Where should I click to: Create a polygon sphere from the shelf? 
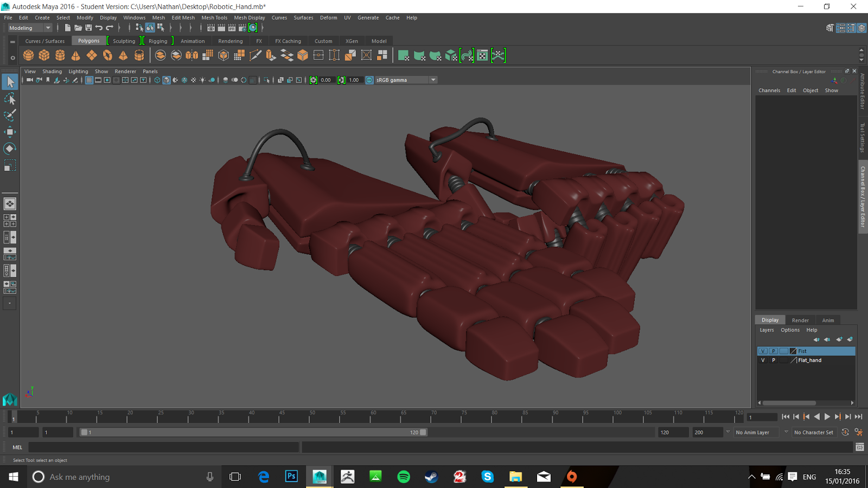pos(29,55)
